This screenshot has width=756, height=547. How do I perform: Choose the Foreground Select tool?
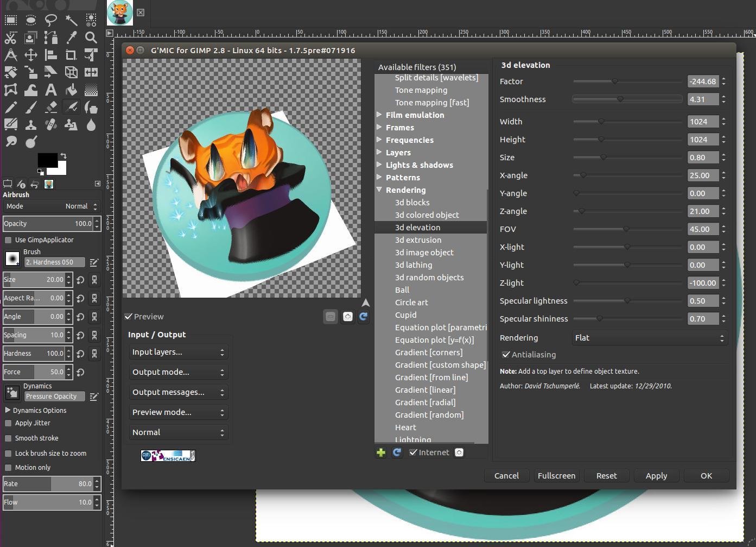[30, 37]
